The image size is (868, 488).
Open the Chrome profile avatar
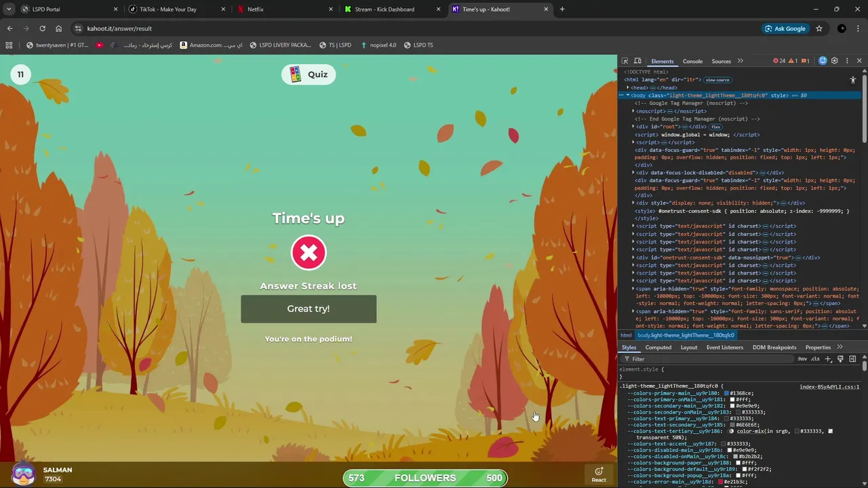[x=842, y=28]
